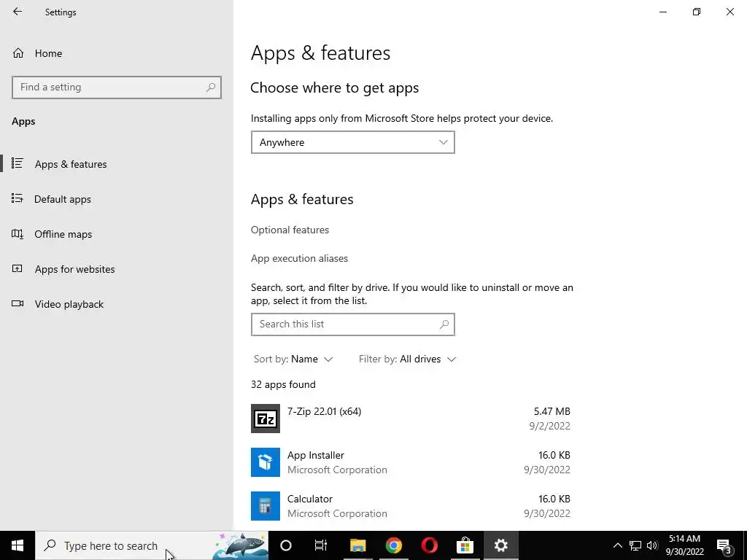Click the volume speaker tray icon

(652, 545)
